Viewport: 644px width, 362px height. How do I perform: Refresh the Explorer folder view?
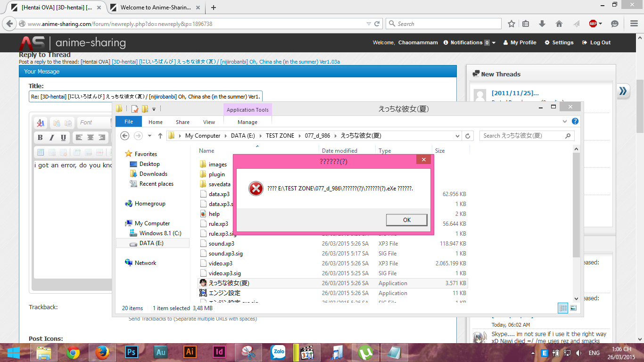(x=468, y=136)
